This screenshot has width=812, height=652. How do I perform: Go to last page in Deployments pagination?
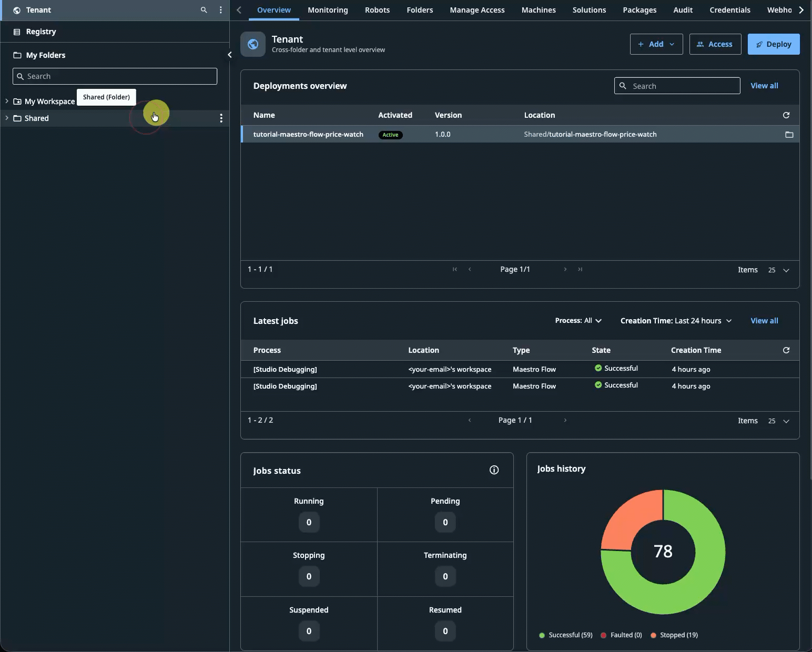tap(580, 269)
